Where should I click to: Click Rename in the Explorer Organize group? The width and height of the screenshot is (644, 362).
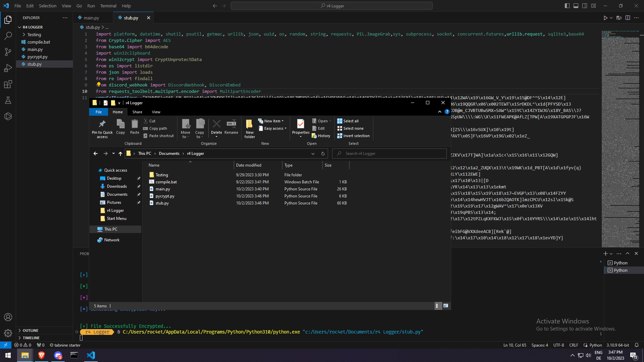[x=231, y=127]
